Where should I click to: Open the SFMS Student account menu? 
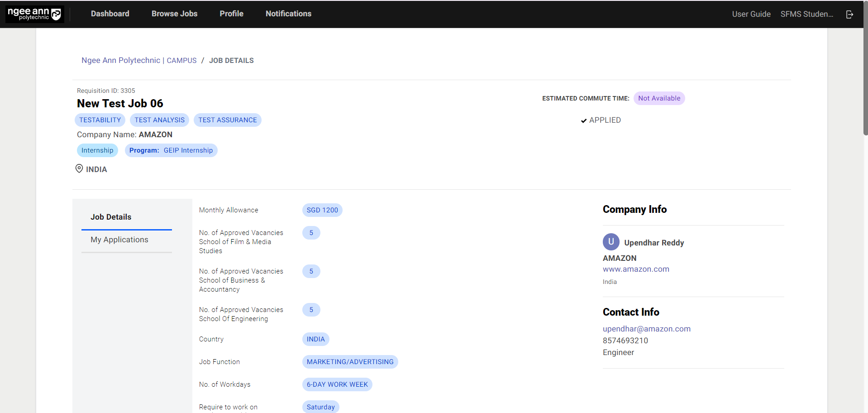click(x=806, y=14)
